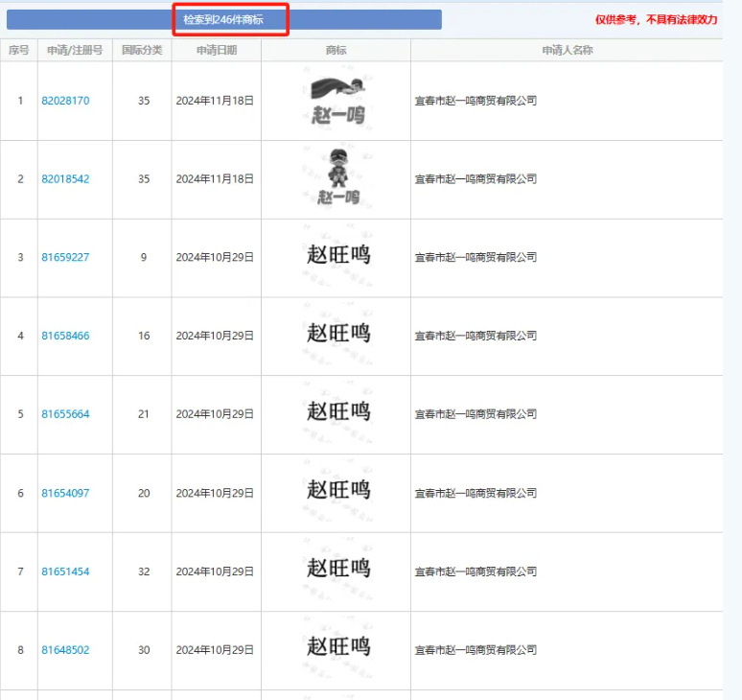Click the 申请人名称 column header

(x=567, y=50)
